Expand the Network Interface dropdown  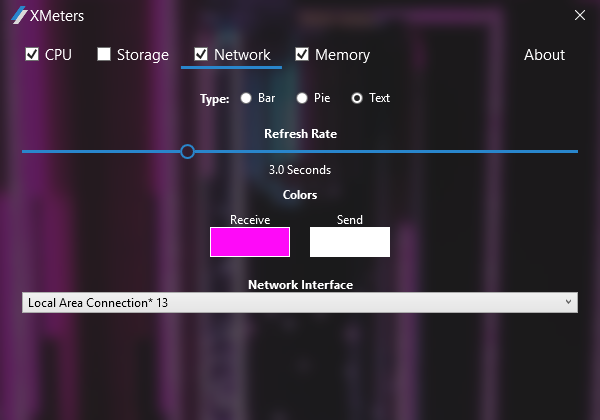pyautogui.click(x=299, y=302)
